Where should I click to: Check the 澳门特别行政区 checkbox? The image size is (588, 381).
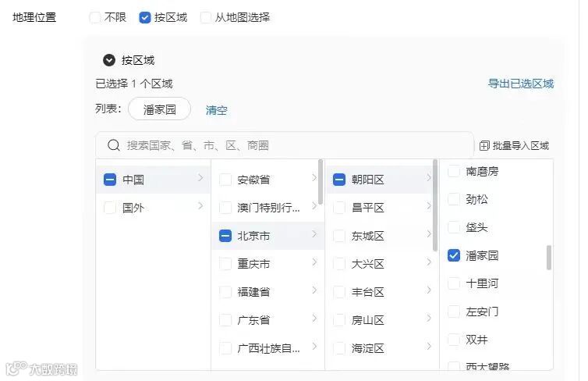(225, 208)
